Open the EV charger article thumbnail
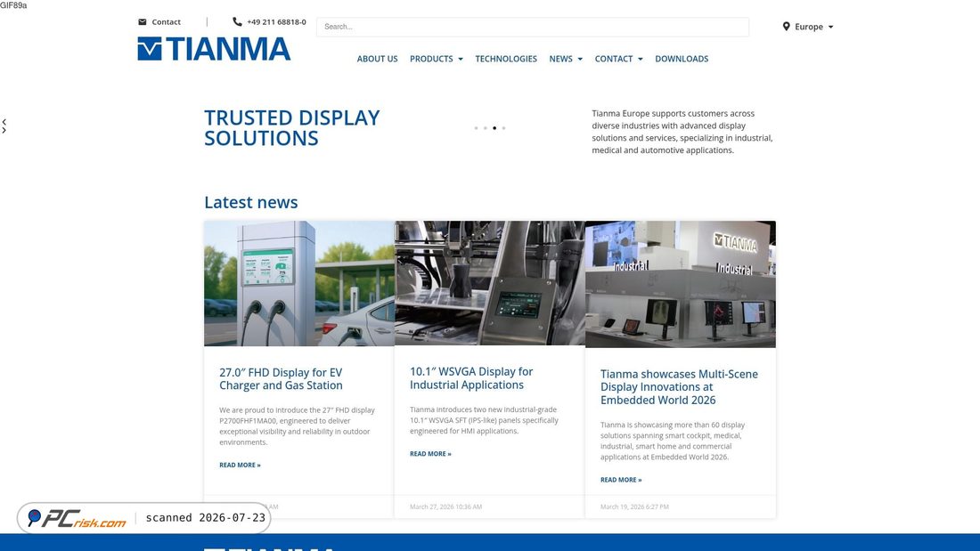The height and width of the screenshot is (551, 980). (x=298, y=283)
